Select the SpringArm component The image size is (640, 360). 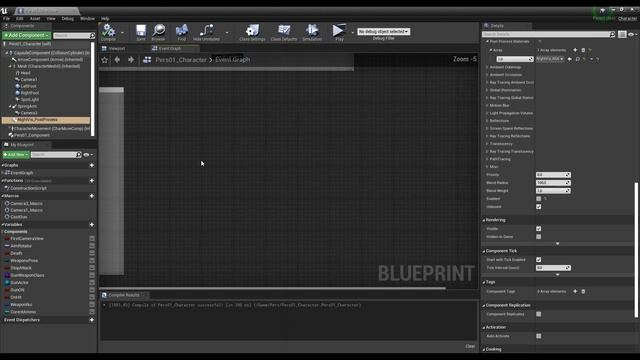(27, 106)
